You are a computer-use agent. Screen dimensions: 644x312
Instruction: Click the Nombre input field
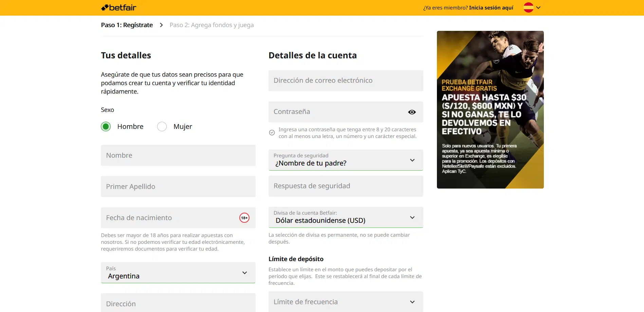point(178,155)
